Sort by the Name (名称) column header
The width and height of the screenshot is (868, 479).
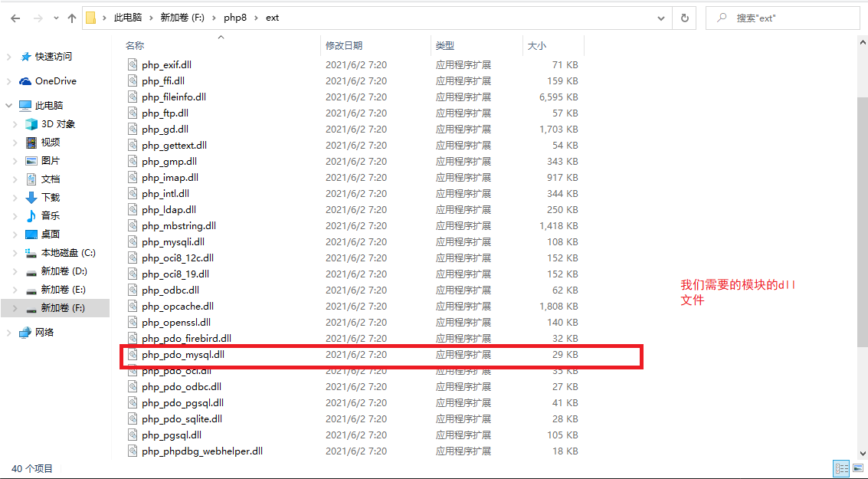[135, 46]
